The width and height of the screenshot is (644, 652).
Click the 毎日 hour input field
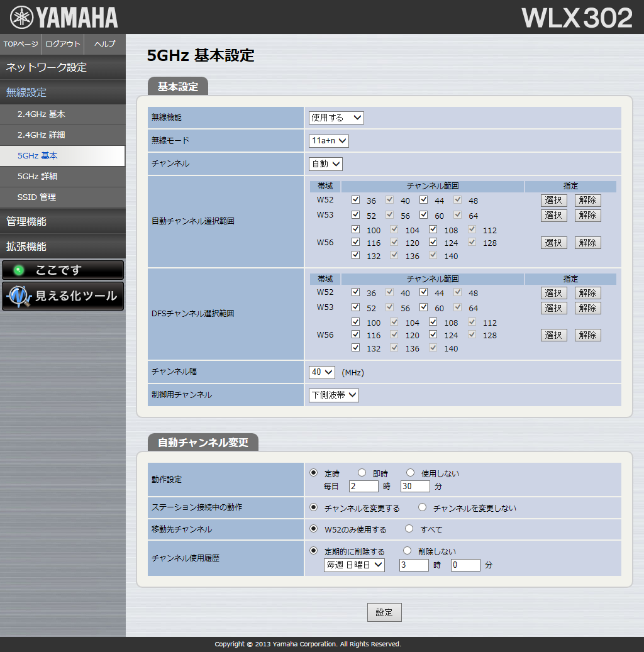[x=364, y=487]
